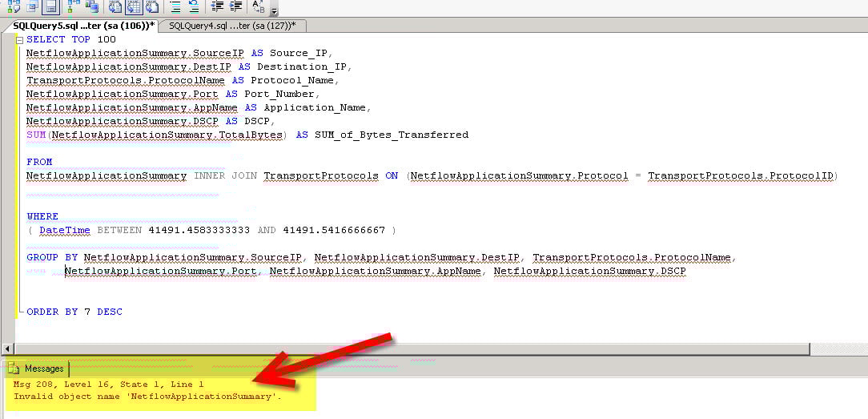Image resolution: width=868 pixels, height=419 pixels.
Task: Open toolbar options dropdown arrow
Action: (x=274, y=10)
